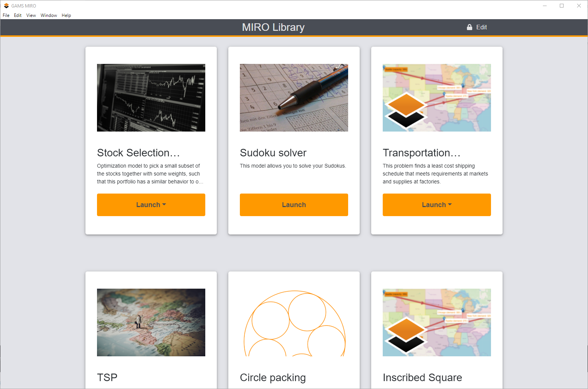Screen dimensions: 588x389
Task: Click the Inscribed Square thumbnail image
Action: tap(436, 322)
